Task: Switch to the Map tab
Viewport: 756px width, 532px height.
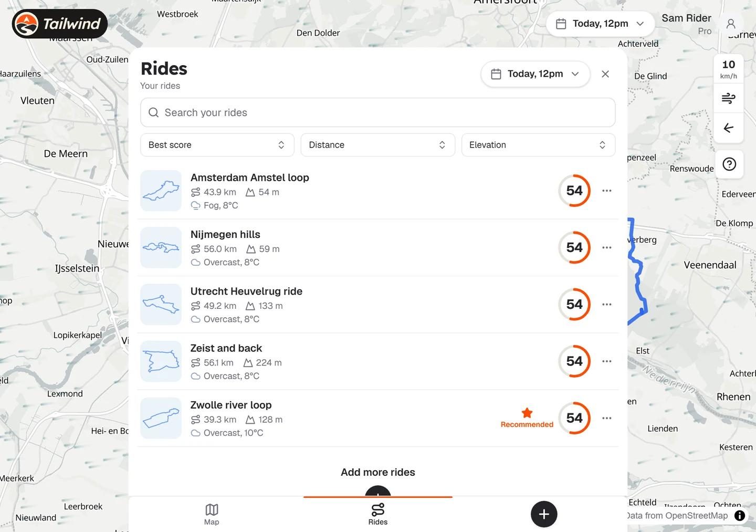Action: [x=212, y=515]
